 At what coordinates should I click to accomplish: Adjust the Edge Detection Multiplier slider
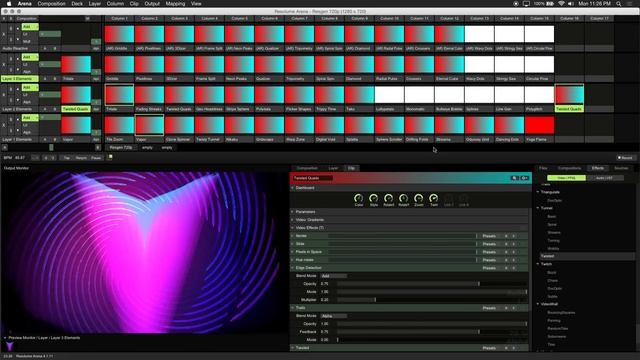(x=432, y=300)
